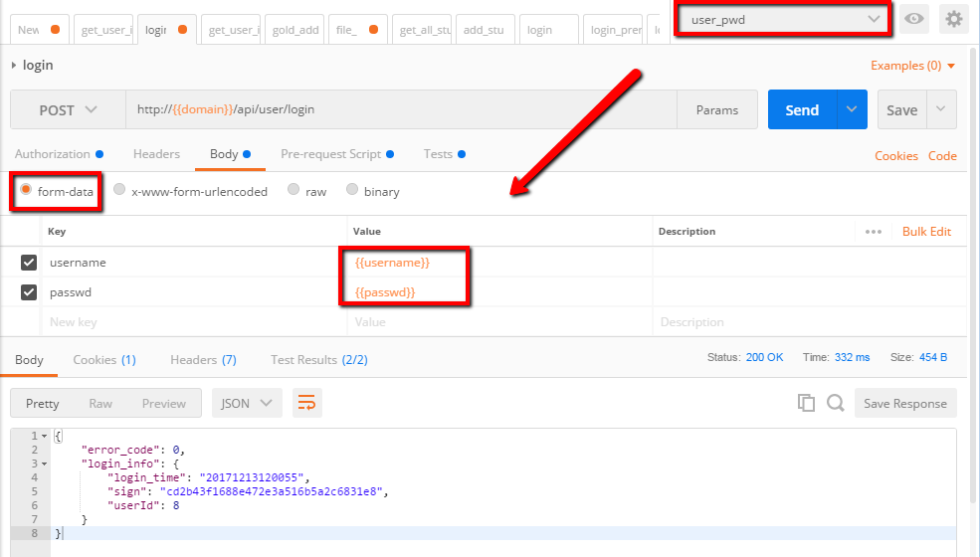Switch to the add_stu request tab
The image size is (980, 557).
pyautogui.click(x=485, y=30)
